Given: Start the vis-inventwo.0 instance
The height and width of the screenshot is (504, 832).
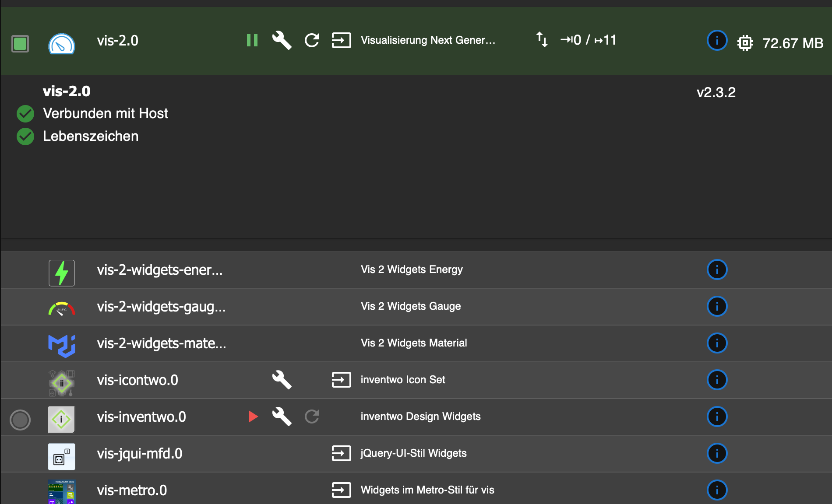Looking at the screenshot, I should point(253,416).
